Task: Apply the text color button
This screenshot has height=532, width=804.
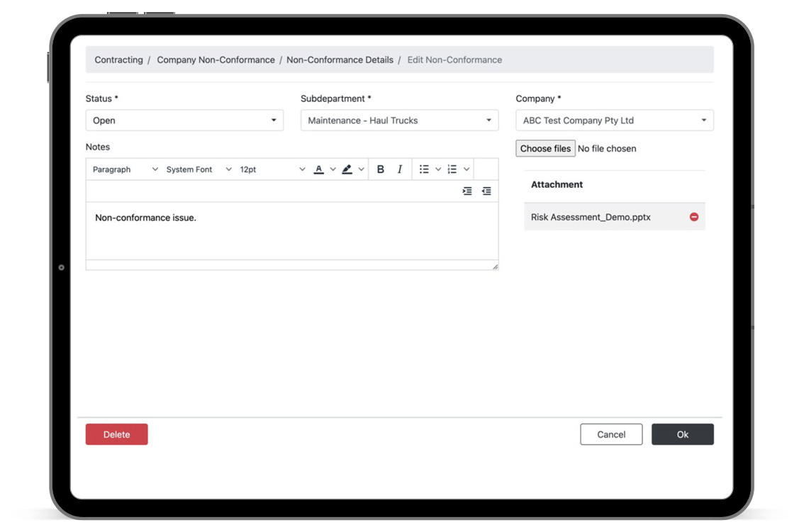Action: tap(319, 169)
